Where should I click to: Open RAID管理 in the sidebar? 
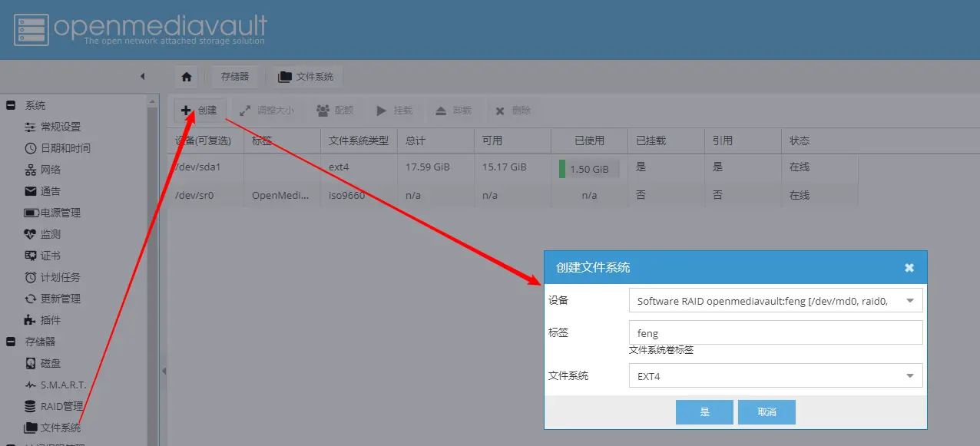54,406
